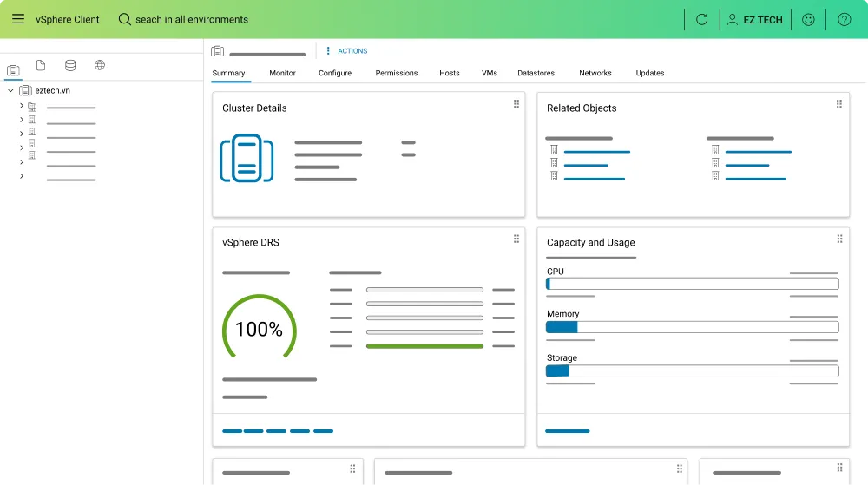Expand the fifth child under eztech.vn

22,162
